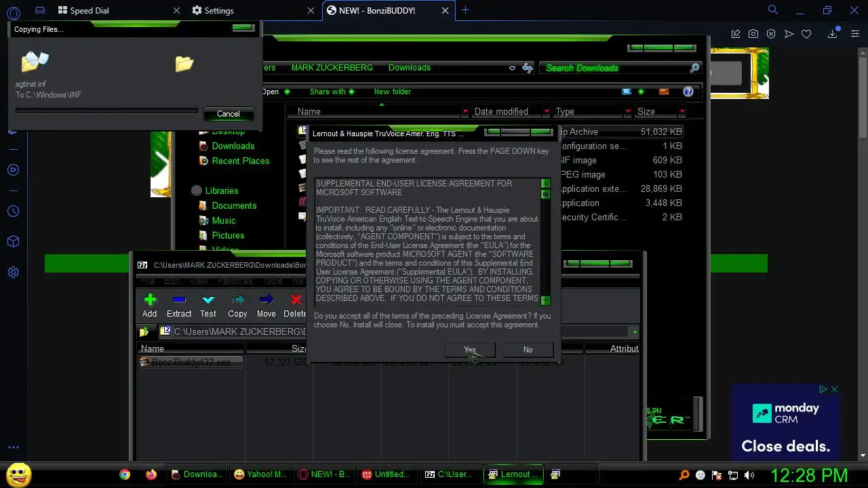Click the orange search tray icon
868x488 pixels.
point(684,475)
